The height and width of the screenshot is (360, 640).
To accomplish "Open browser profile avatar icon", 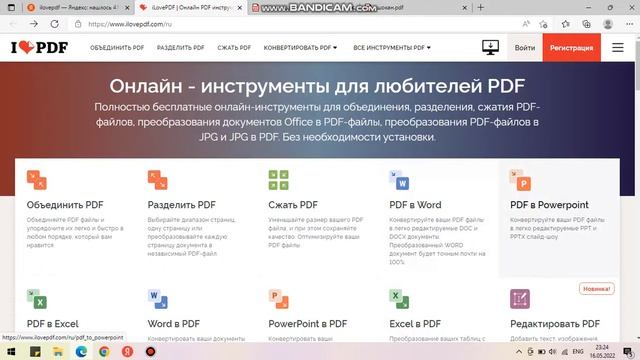I will point(608,24).
